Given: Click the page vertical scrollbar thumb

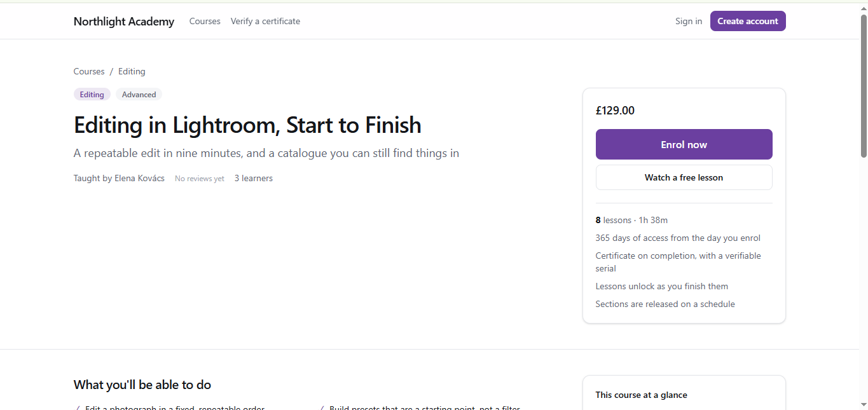Looking at the screenshot, I should (x=864, y=86).
